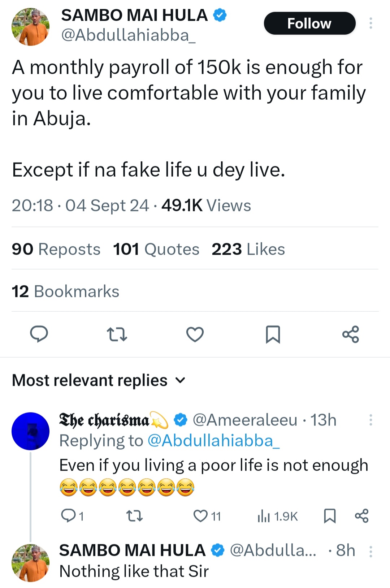Repost The charisma's reply
Viewport: 390px width, 588px height.
tap(135, 516)
